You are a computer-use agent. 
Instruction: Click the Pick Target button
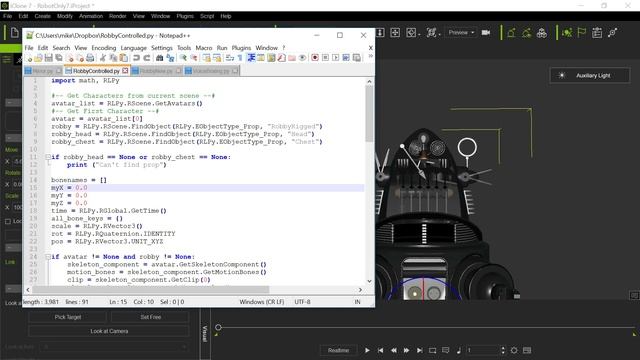[68, 317]
